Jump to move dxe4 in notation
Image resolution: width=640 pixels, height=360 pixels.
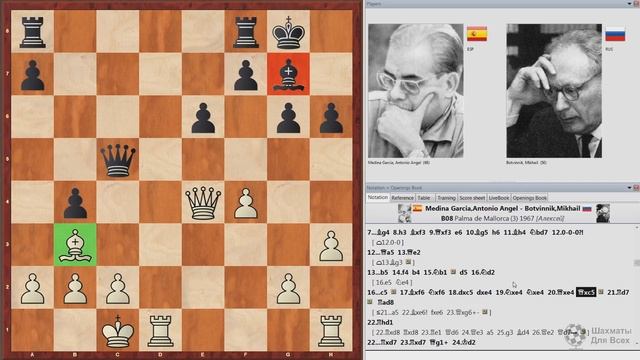click(484, 292)
